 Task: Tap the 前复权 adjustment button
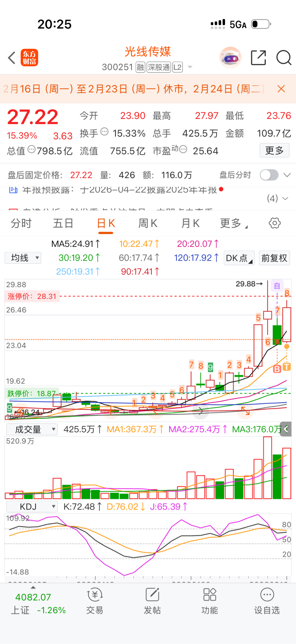pos(274,258)
